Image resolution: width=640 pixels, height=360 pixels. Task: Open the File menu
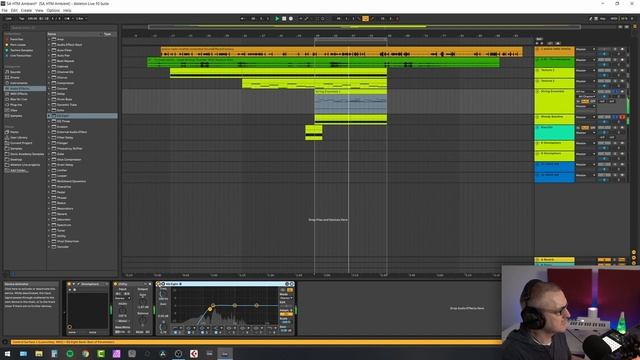[x=4, y=10]
